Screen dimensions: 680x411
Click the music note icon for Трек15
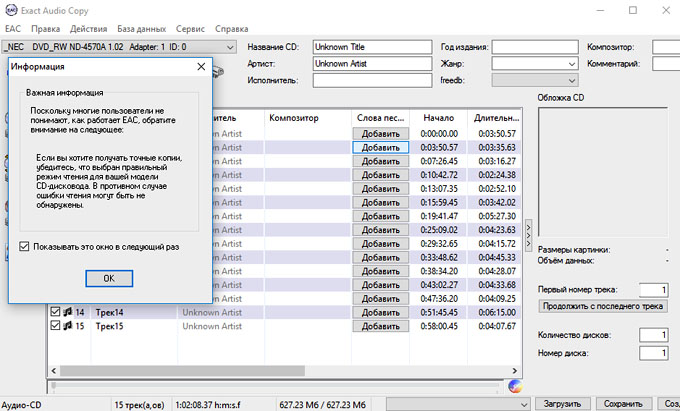pos(68,326)
